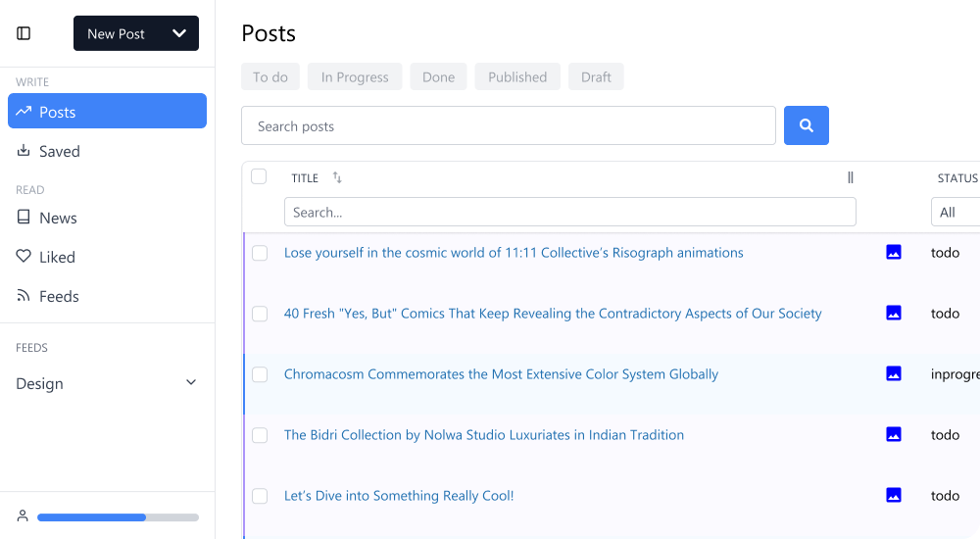Open image icon for Chromacosm post

pos(893,373)
